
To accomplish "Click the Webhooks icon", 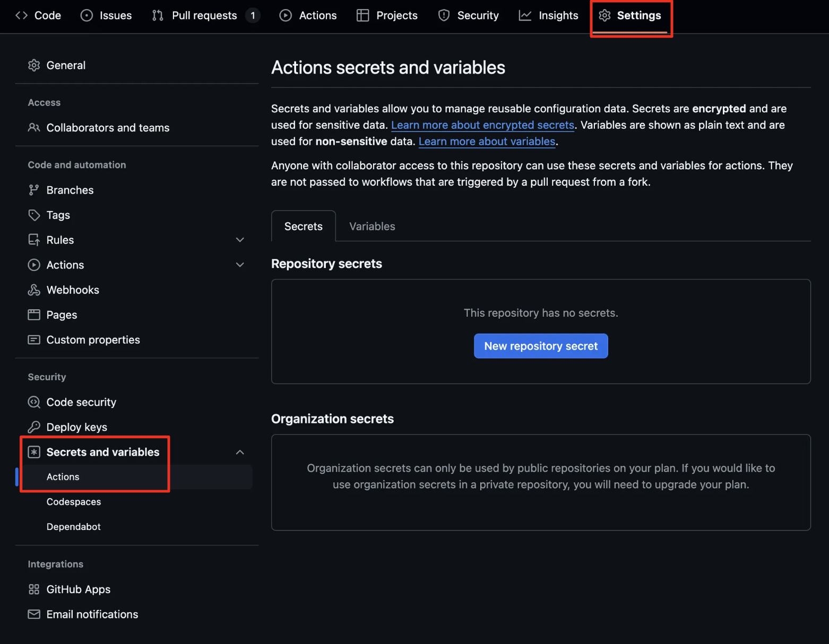I will click(x=34, y=290).
